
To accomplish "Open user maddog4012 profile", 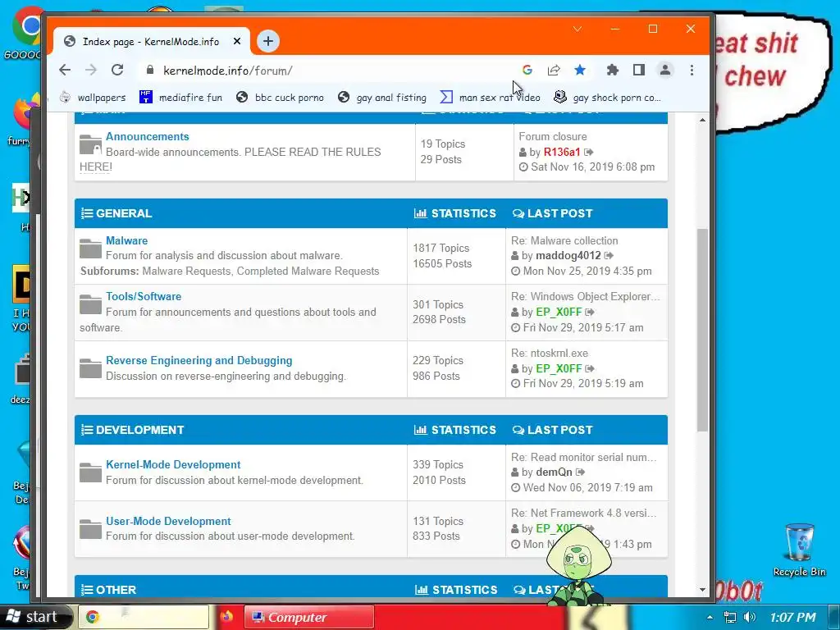I will [568, 256].
